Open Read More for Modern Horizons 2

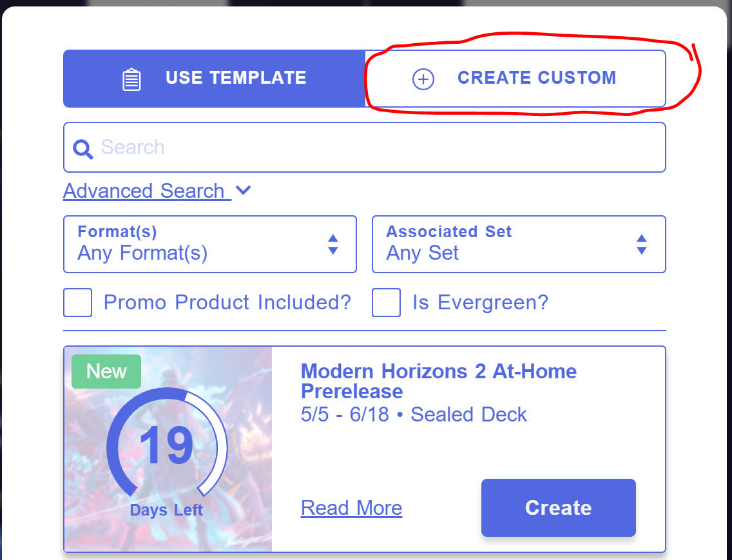click(352, 508)
